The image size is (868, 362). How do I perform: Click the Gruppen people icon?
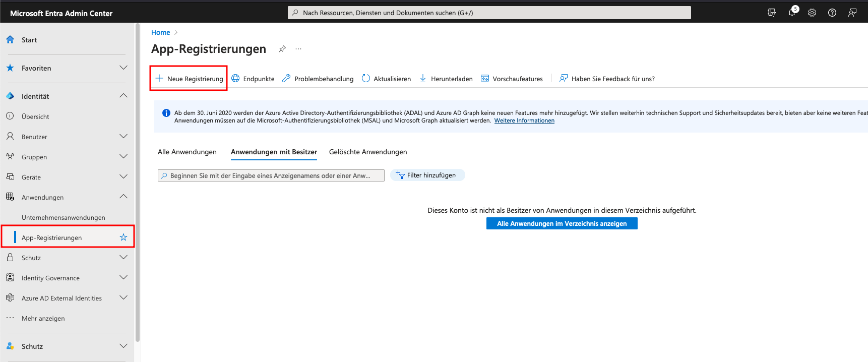coord(10,157)
